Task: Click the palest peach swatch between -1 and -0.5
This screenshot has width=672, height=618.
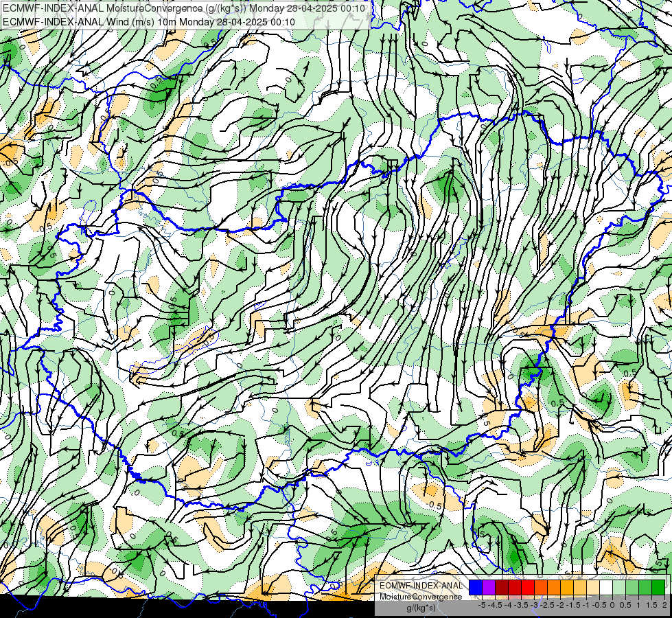Action: [593, 587]
